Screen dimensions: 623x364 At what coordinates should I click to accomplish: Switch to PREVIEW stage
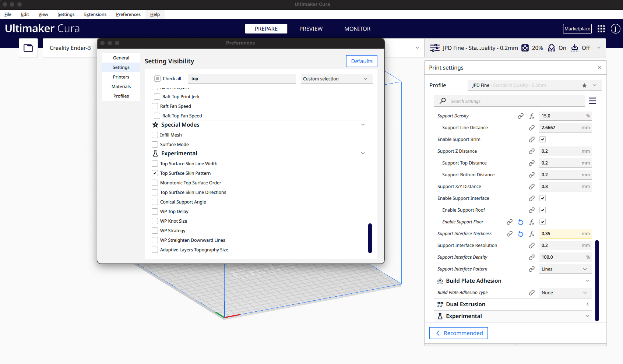311,29
